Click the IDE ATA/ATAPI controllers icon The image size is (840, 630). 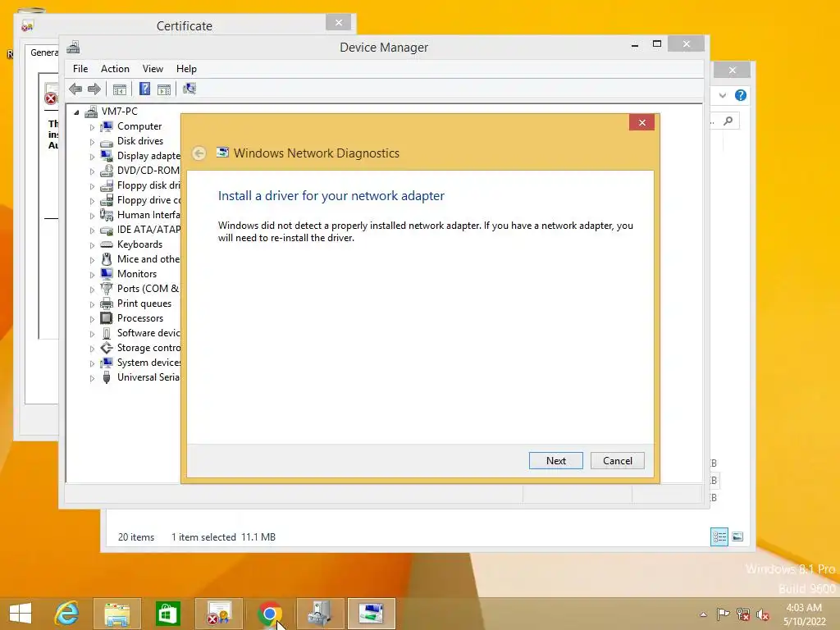click(x=107, y=230)
